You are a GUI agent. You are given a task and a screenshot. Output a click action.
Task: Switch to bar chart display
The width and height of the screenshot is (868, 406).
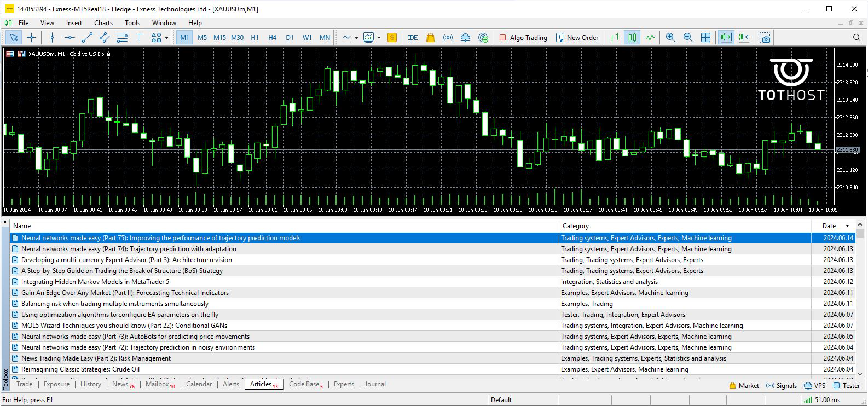(615, 37)
